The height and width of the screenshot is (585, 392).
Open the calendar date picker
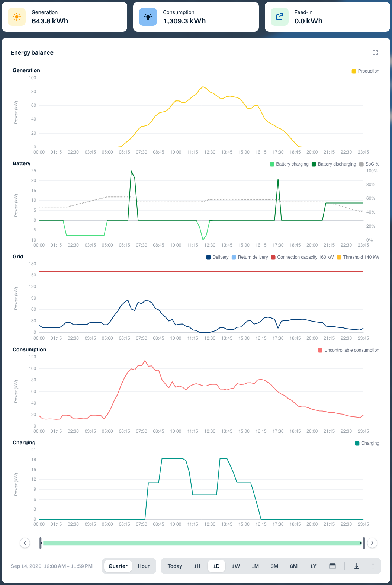[332, 566]
